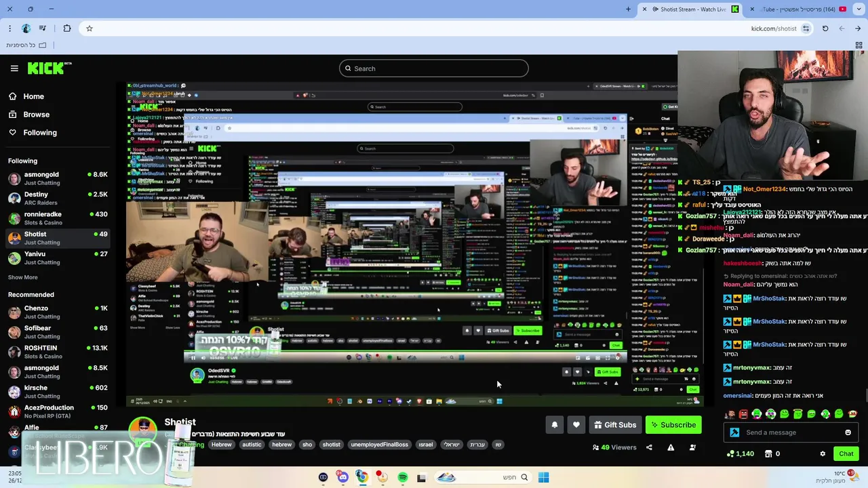868x488 pixels.
Task: Open site info icon in address bar
Action: (806, 28)
